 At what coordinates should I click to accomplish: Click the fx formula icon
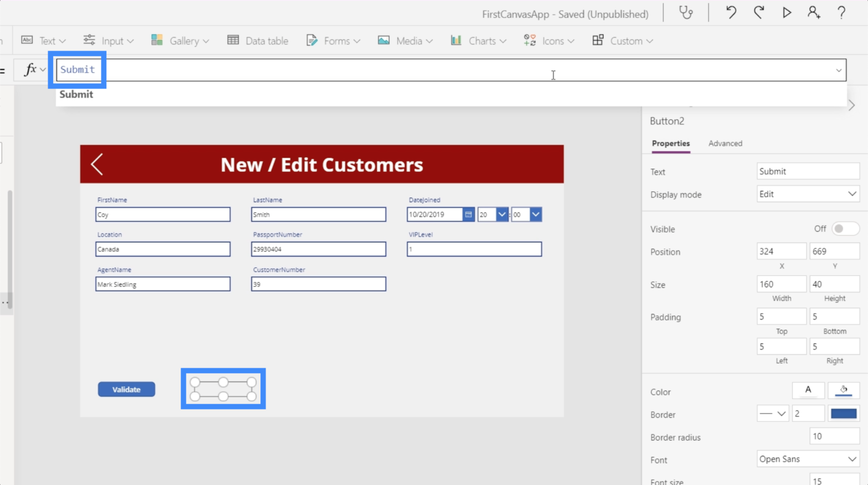(30, 69)
